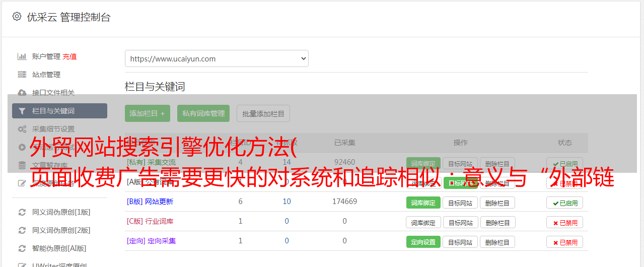Open 文章暂存库 via its database icon
This screenshot has width=644, height=267.
point(22,165)
